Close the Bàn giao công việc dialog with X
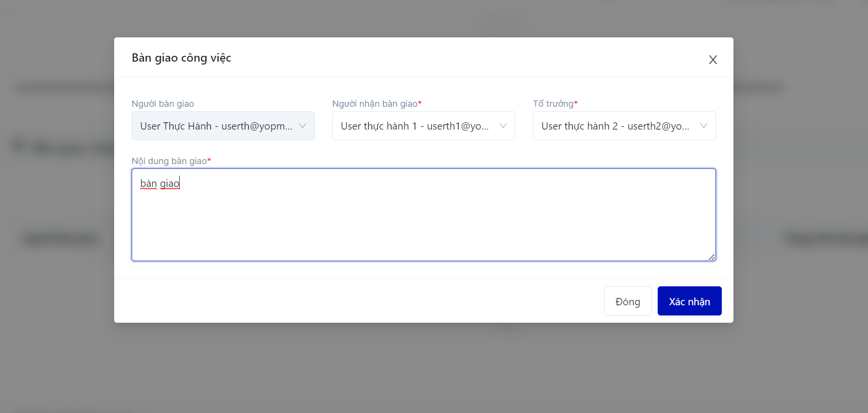This screenshot has width=868, height=413. click(713, 60)
